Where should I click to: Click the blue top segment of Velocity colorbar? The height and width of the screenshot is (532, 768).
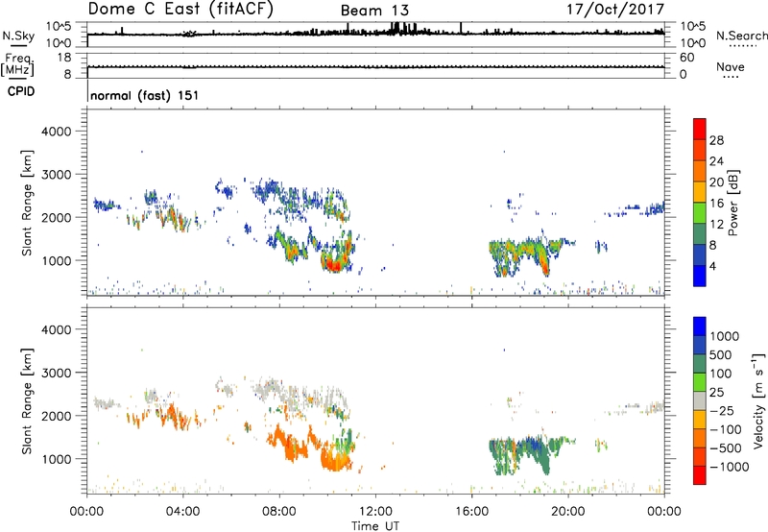pyautogui.click(x=700, y=326)
